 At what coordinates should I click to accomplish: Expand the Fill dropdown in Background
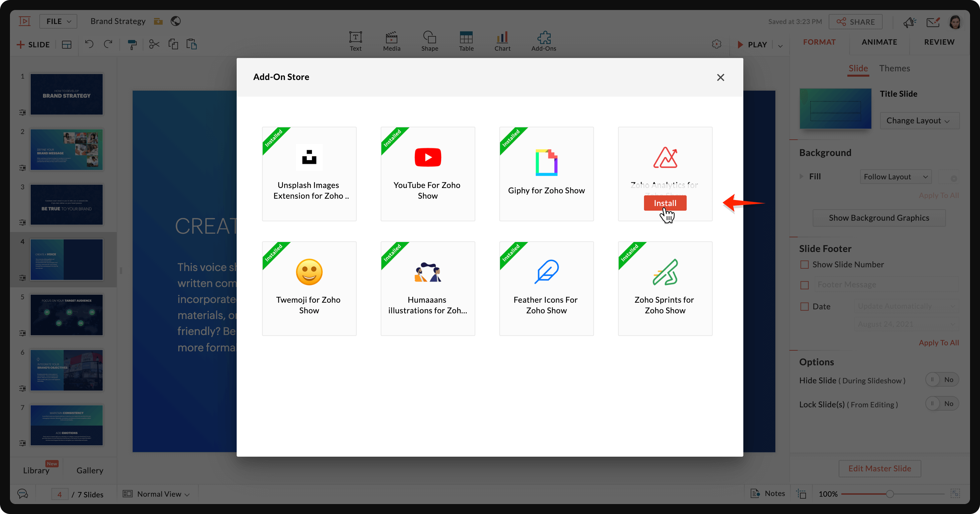pyautogui.click(x=896, y=176)
